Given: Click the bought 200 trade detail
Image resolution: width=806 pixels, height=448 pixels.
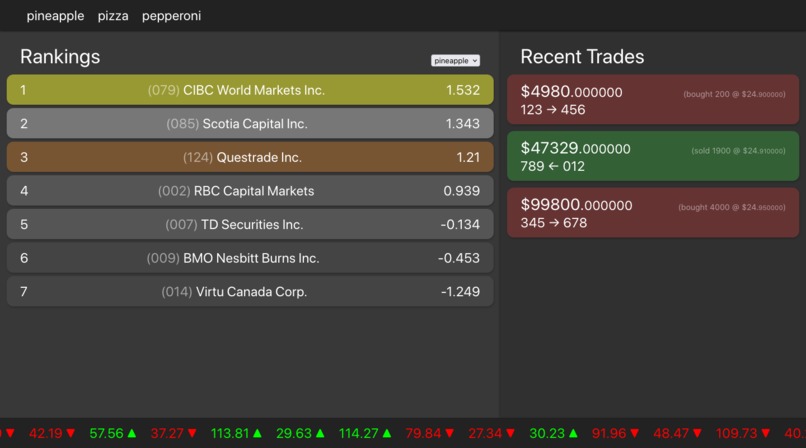Looking at the screenshot, I should click(734, 95).
